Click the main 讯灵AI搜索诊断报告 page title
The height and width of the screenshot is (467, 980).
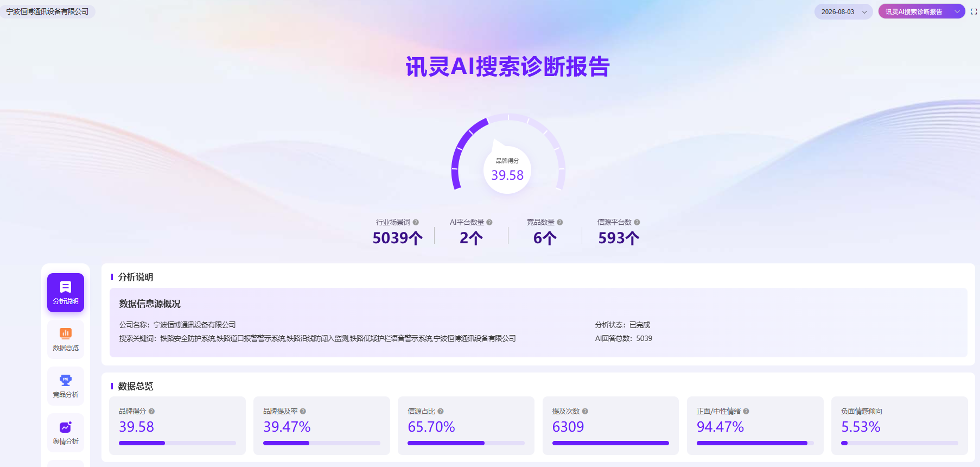(x=508, y=67)
